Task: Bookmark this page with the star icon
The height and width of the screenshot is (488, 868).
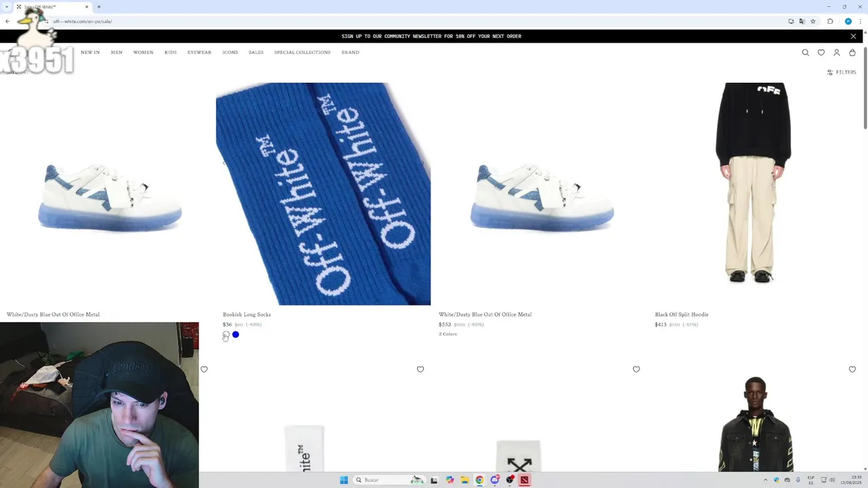Action: (813, 21)
